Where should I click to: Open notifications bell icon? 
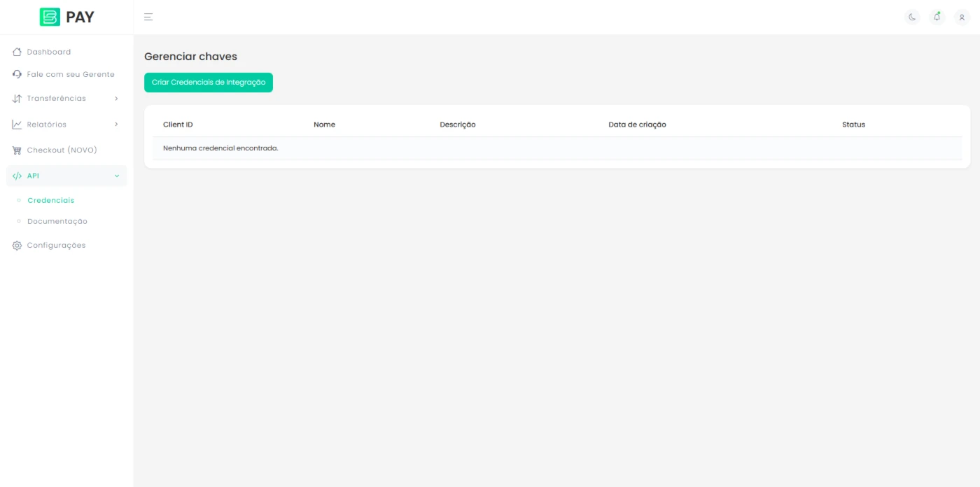click(937, 17)
